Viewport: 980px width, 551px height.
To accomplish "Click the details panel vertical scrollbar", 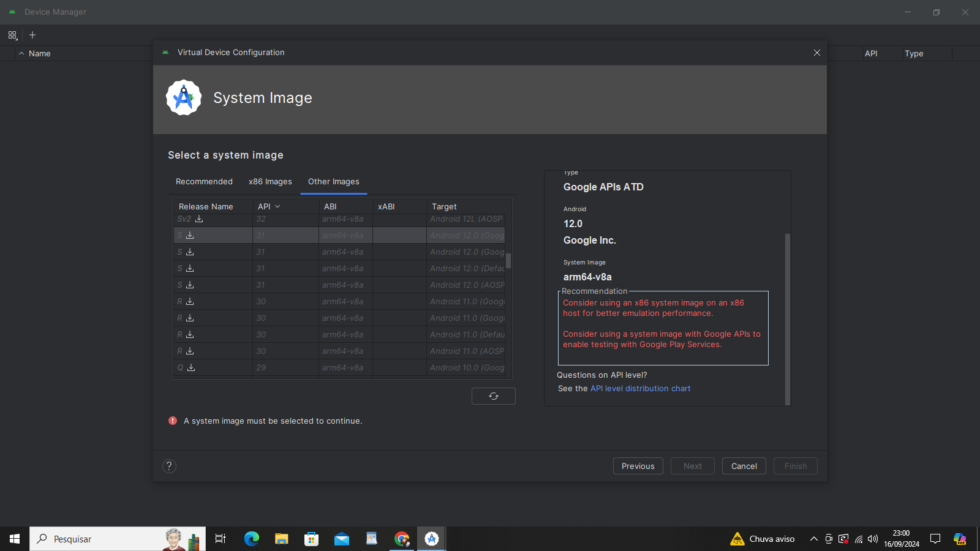I will [x=788, y=318].
